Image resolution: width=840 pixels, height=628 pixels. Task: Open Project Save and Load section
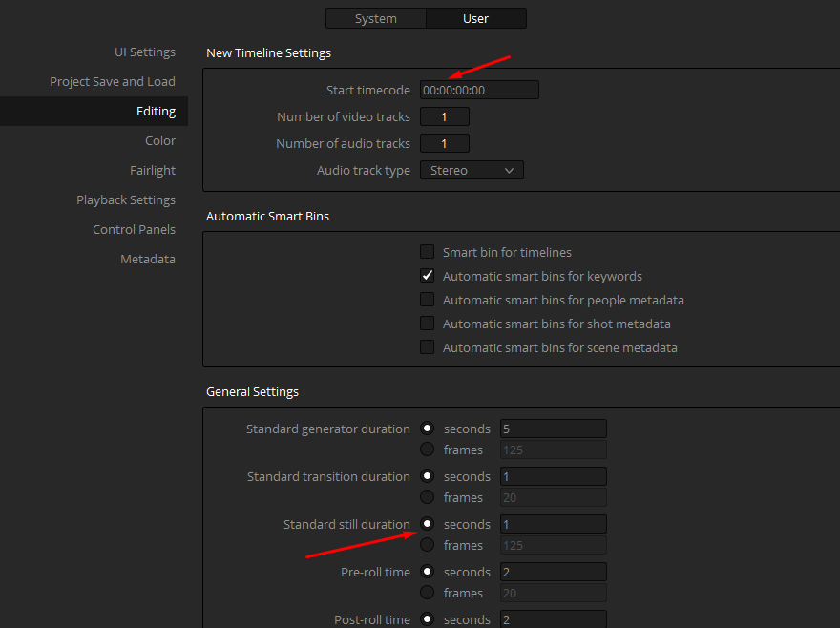pos(113,81)
